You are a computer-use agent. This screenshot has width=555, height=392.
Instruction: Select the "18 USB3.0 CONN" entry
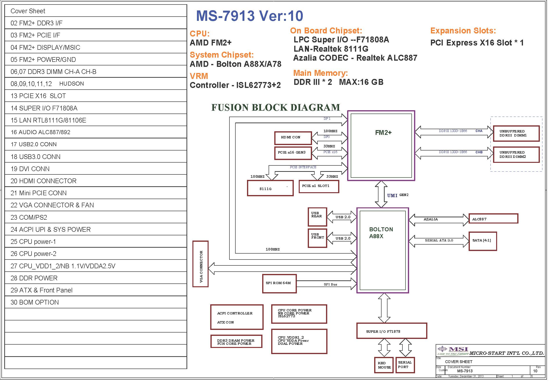click(x=96, y=157)
